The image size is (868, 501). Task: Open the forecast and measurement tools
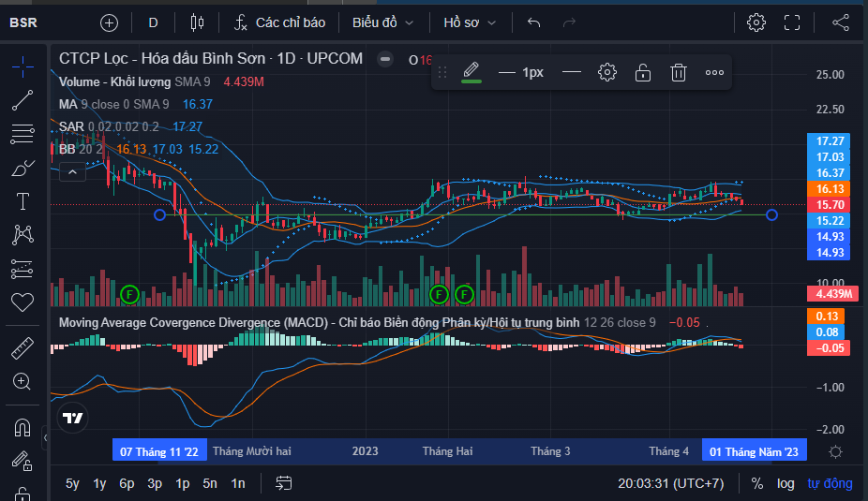pyautogui.click(x=22, y=269)
